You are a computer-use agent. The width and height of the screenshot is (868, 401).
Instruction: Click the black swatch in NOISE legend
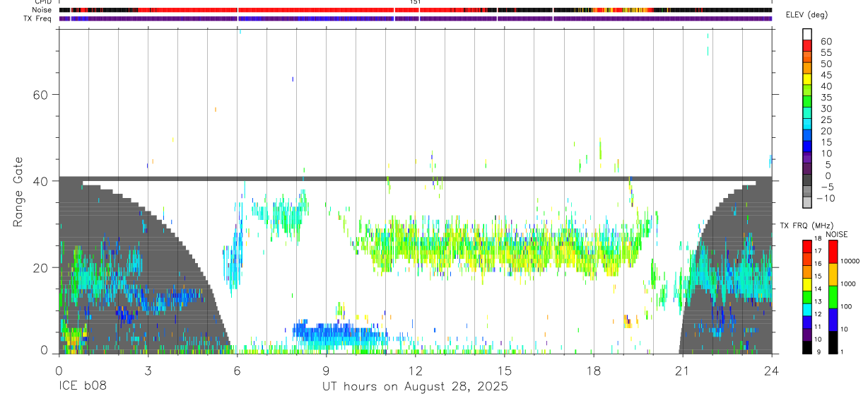coord(833,342)
